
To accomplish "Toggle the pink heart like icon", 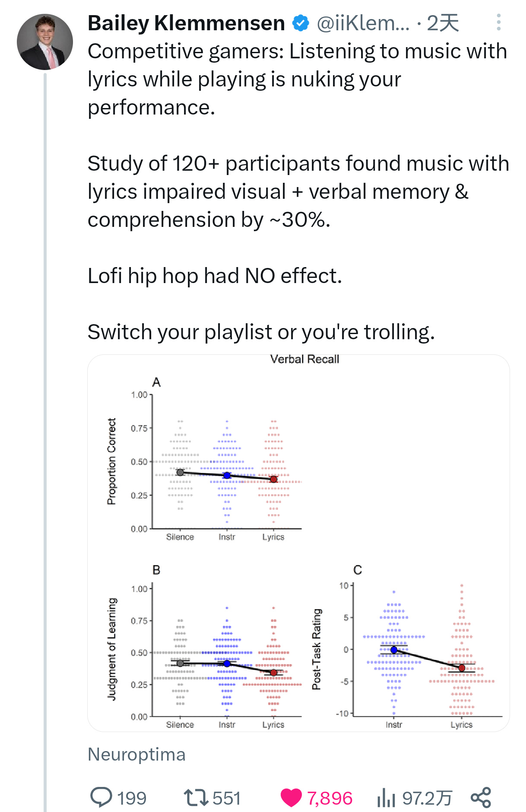I will pos(291,797).
